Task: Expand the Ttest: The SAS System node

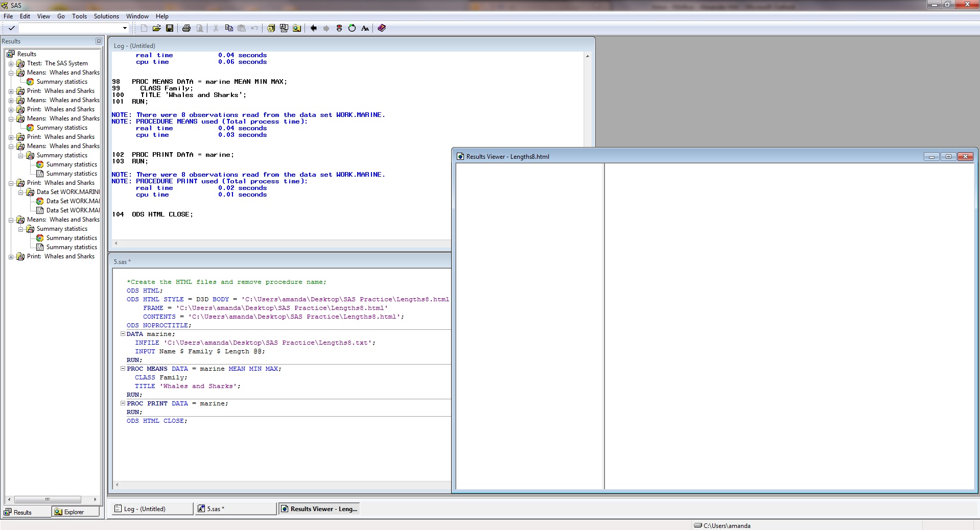Action: click(11, 64)
